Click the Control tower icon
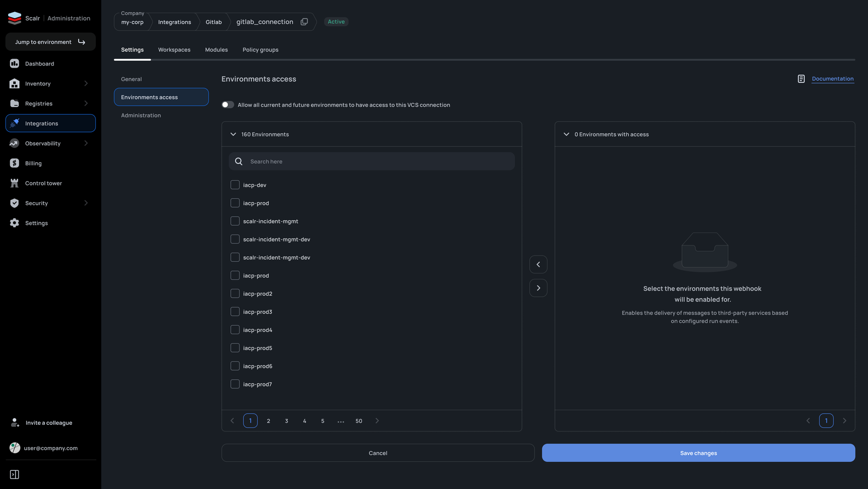 click(15, 183)
